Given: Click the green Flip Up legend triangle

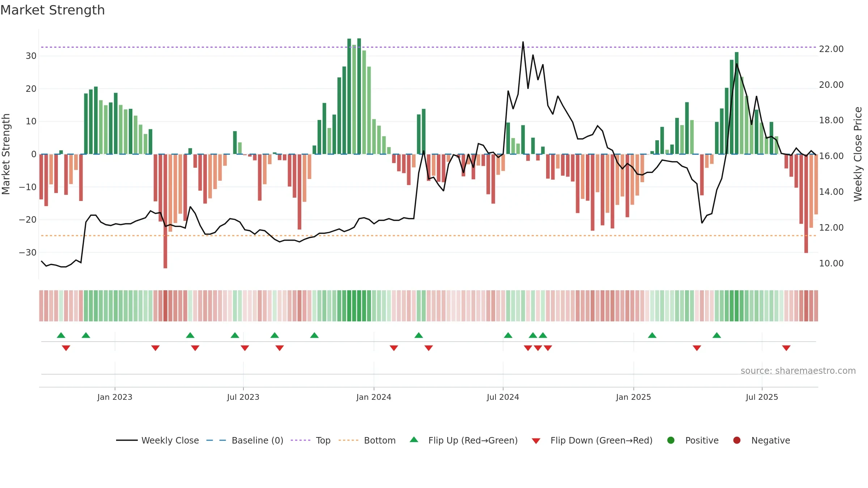Looking at the screenshot, I should coord(414,440).
